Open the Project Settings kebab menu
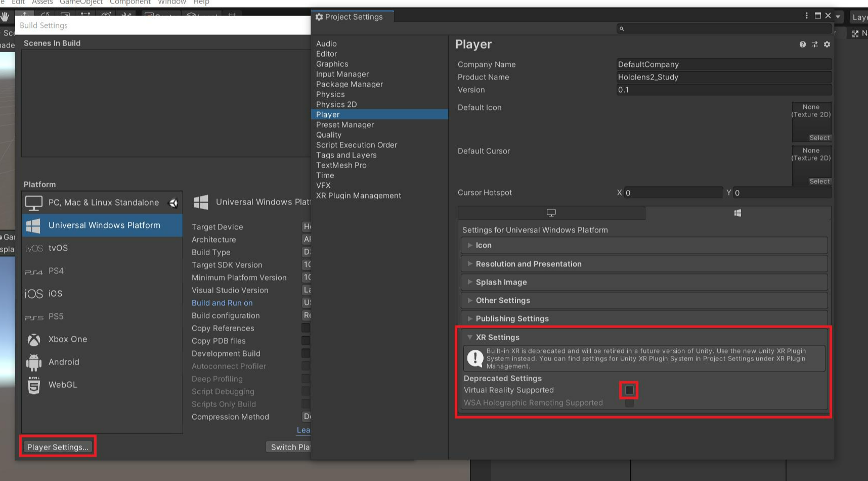The image size is (868, 481). pyautogui.click(x=806, y=16)
